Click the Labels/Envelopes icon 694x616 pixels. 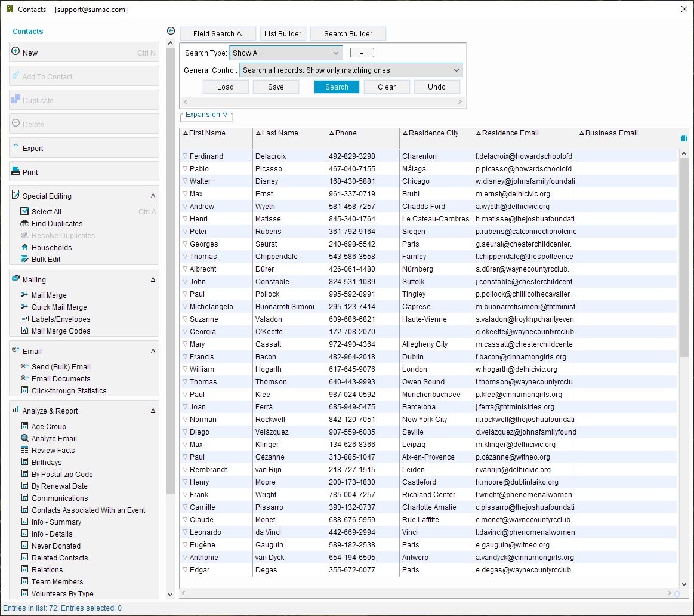25,319
